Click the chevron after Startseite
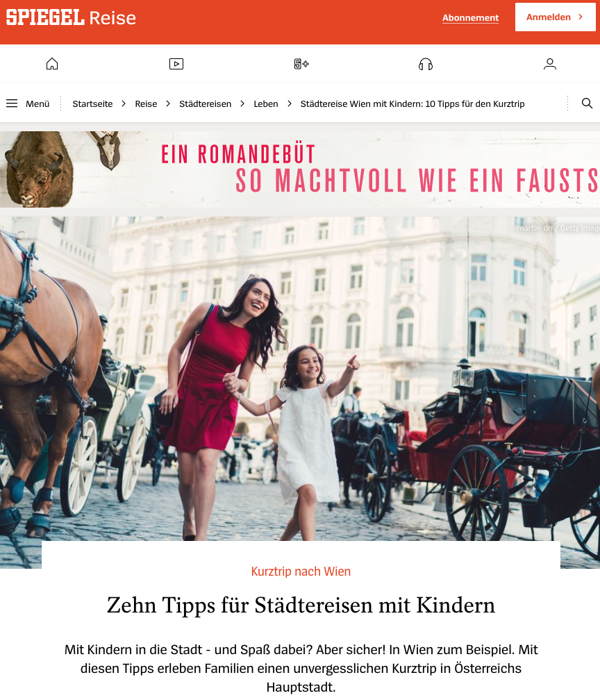This screenshot has width=600, height=700. (x=124, y=103)
